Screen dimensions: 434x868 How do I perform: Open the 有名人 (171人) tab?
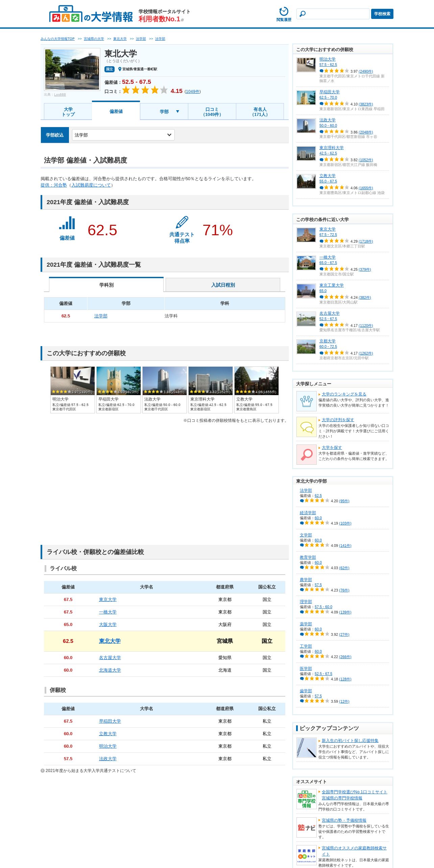(x=260, y=112)
